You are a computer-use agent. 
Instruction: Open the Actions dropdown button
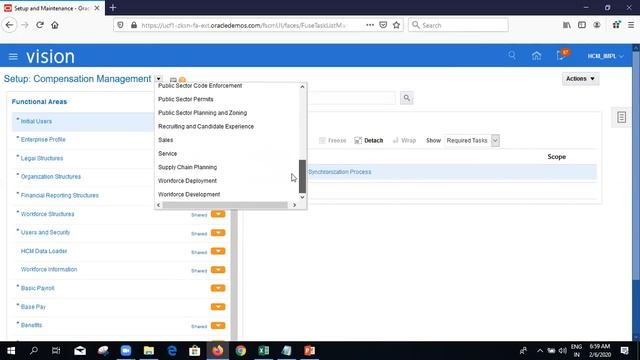pyautogui.click(x=580, y=78)
